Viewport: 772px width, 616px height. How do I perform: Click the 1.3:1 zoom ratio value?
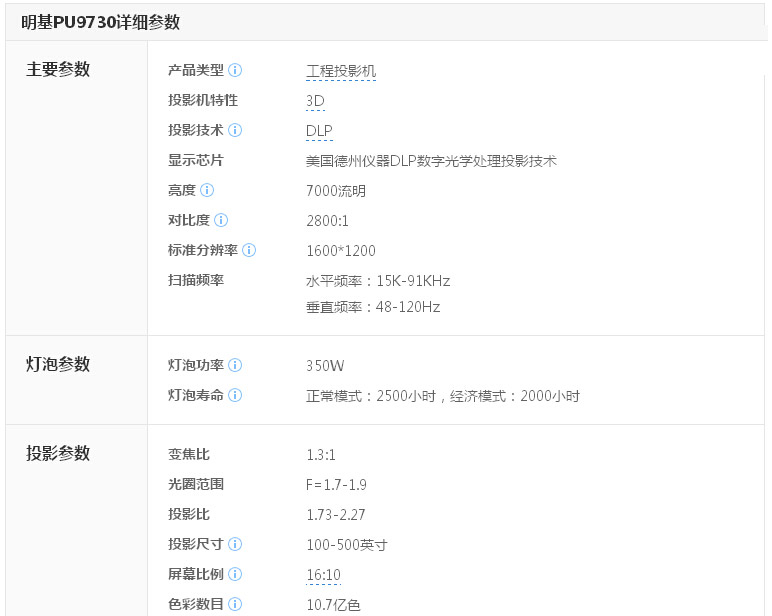coord(321,455)
